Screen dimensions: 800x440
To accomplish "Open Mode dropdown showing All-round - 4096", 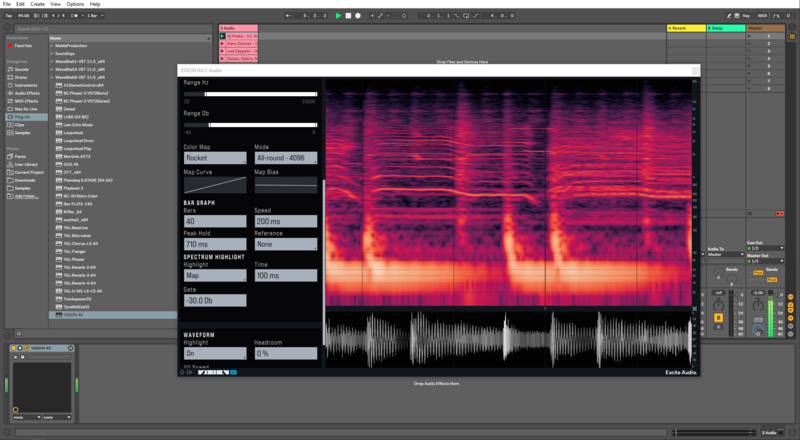I will (x=285, y=158).
